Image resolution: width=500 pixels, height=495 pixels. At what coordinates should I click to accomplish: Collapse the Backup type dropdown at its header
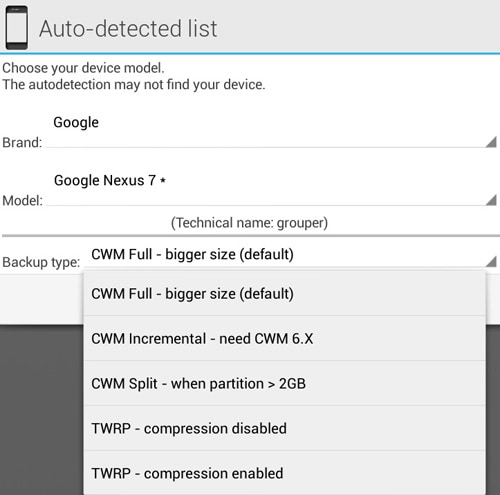click(x=290, y=255)
